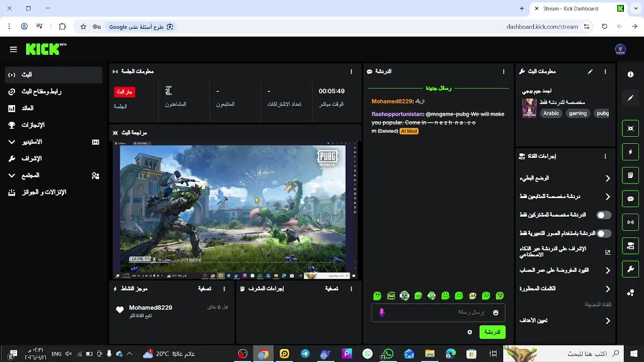Screen dimensions: 644x362
Task: Click the stream preview video
Action: (x=235, y=210)
